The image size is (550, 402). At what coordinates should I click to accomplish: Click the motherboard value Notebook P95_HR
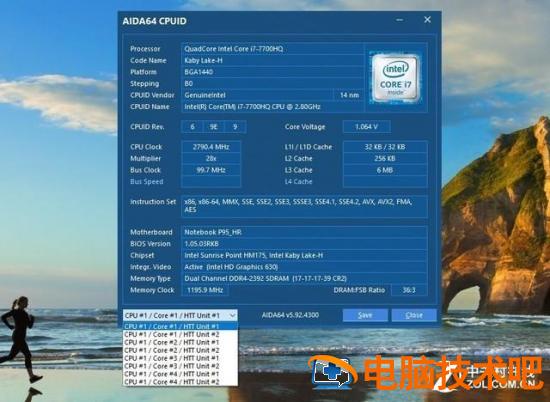click(x=304, y=232)
